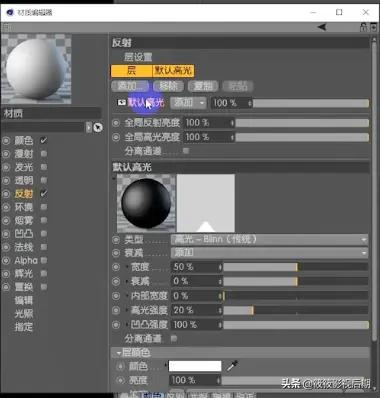Enable the 环境 channel checkbox
The width and height of the screenshot is (380, 398).
44,207
